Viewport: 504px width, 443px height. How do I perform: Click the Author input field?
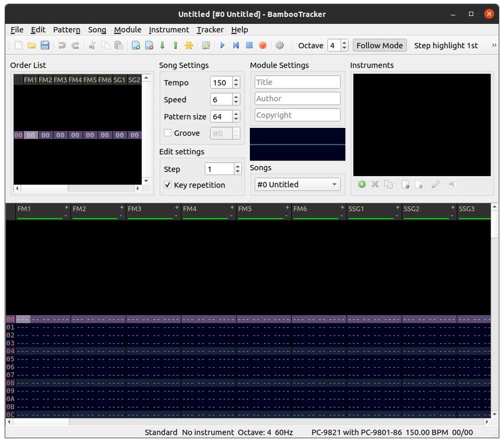click(x=297, y=99)
